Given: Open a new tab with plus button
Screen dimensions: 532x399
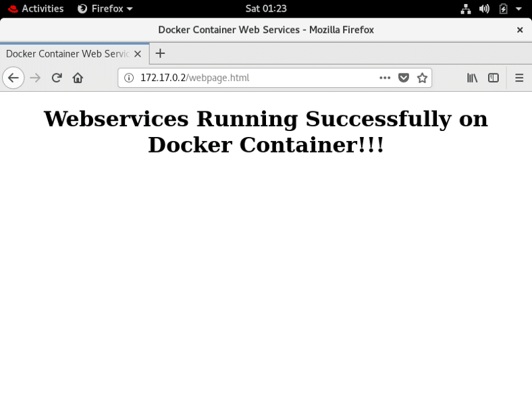Looking at the screenshot, I should 160,53.
